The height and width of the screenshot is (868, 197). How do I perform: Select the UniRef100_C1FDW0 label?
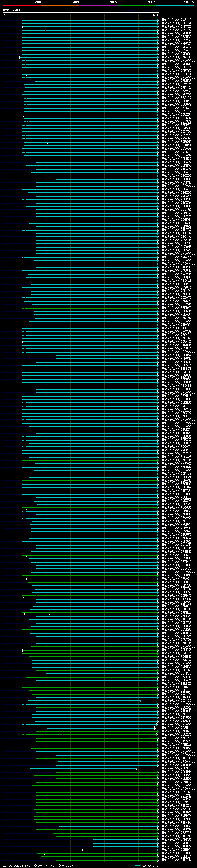click(x=177, y=206)
